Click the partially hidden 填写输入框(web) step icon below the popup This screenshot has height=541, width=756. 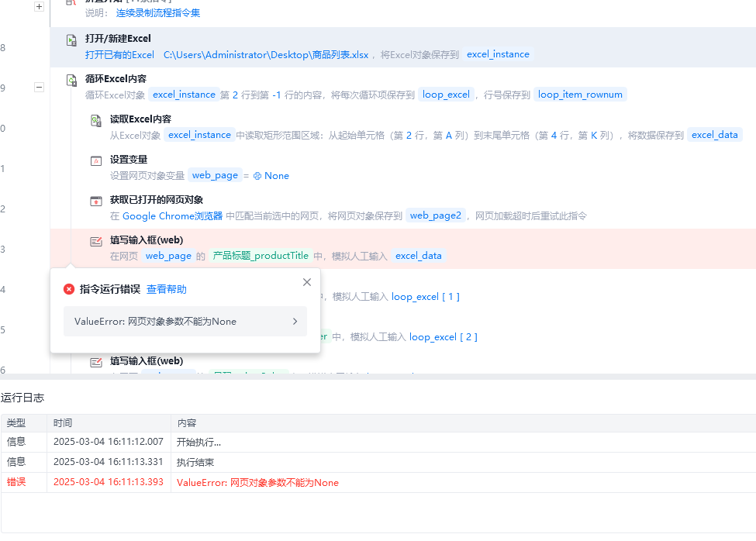pos(96,362)
